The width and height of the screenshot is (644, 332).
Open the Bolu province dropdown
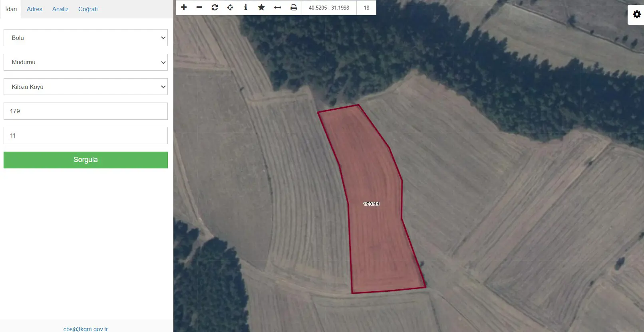[x=85, y=38]
